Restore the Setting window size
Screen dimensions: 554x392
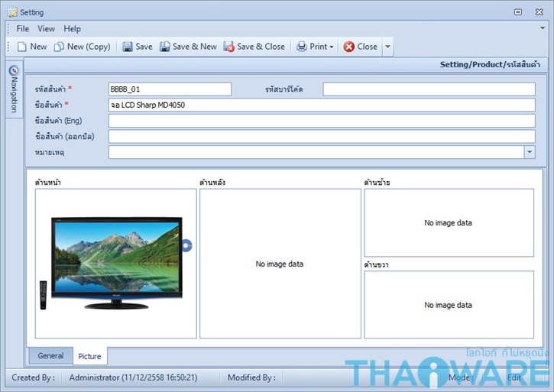coord(518,12)
